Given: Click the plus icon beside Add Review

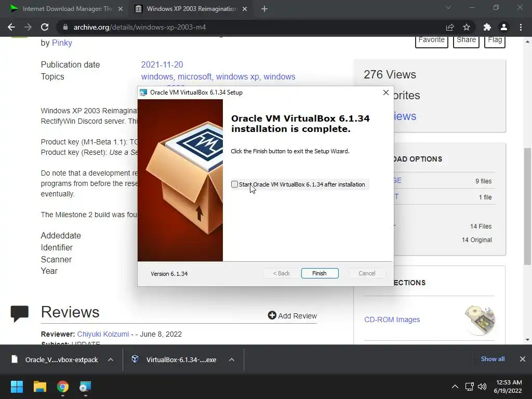Looking at the screenshot, I should coord(272,315).
